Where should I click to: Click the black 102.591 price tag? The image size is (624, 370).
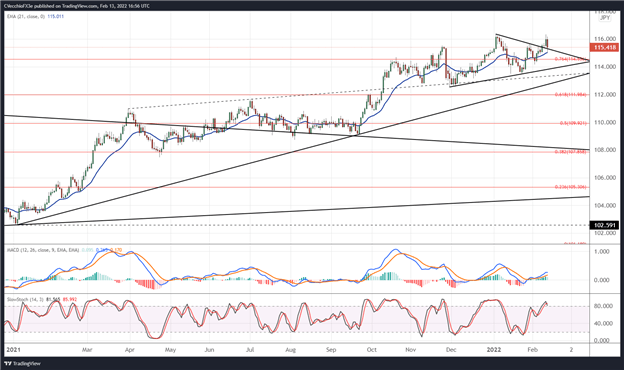click(604, 225)
